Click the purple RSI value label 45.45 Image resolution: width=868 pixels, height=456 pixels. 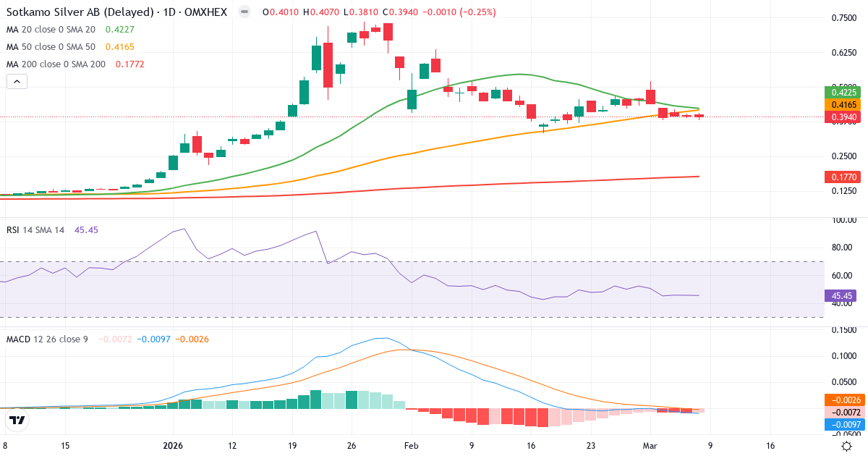pyautogui.click(x=841, y=295)
